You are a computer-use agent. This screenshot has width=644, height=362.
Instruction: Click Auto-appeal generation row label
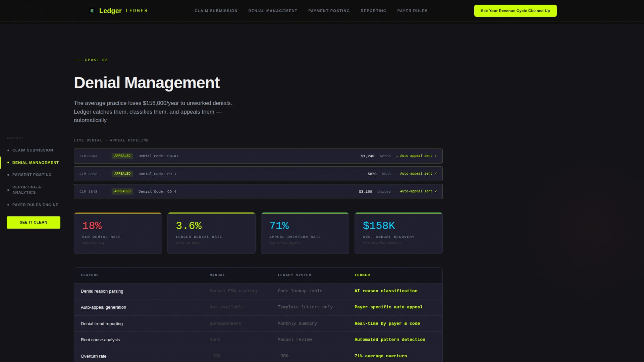coord(104,307)
